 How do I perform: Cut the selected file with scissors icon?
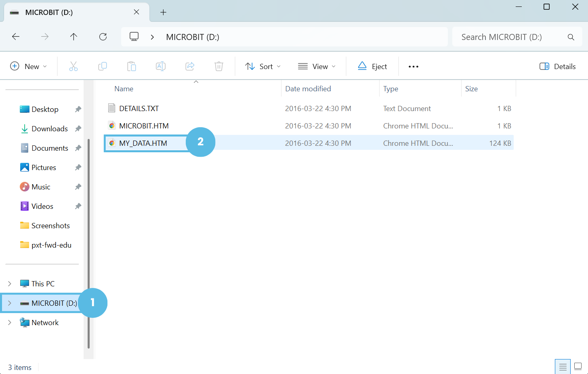pyautogui.click(x=73, y=66)
